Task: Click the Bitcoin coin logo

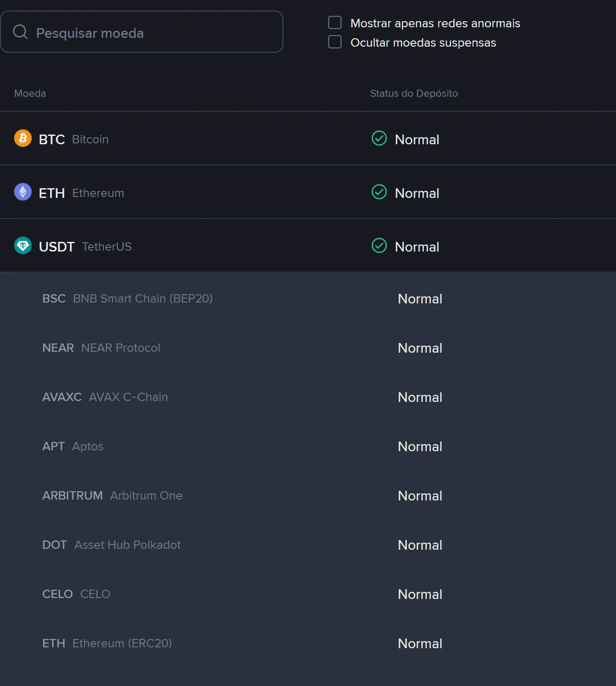Action: (x=23, y=138)
